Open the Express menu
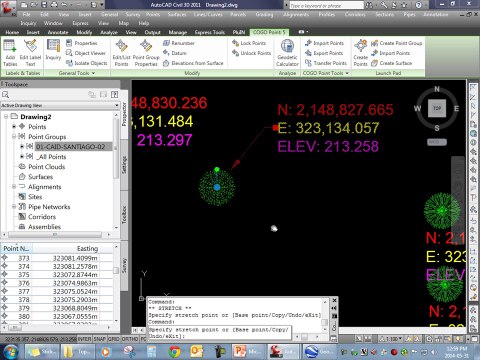480x360 pixels. pos(80,23)
